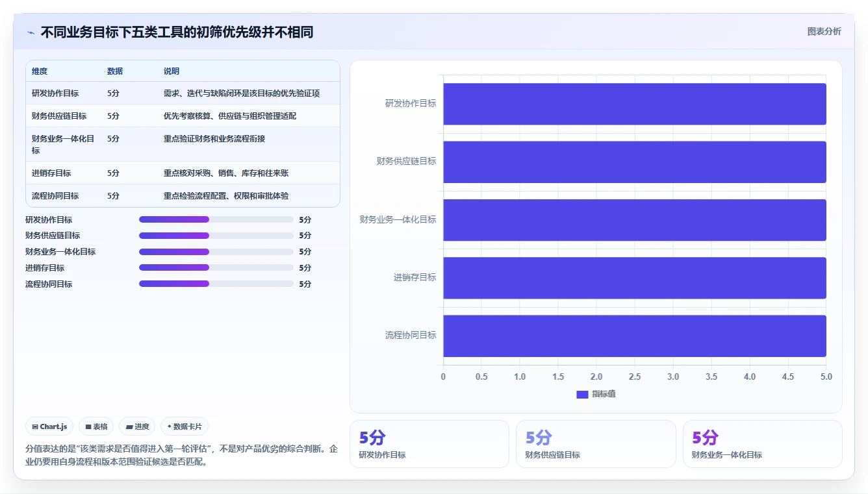Click the 数据卡片 tag chip
868x494 pixels.
(x=185, y=426)
